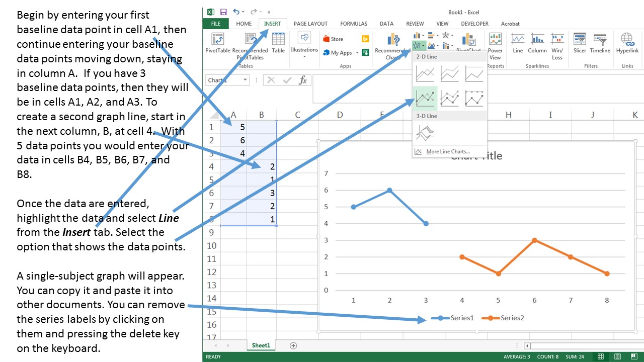Click cell A1 containing 5

tap(233, 127)
